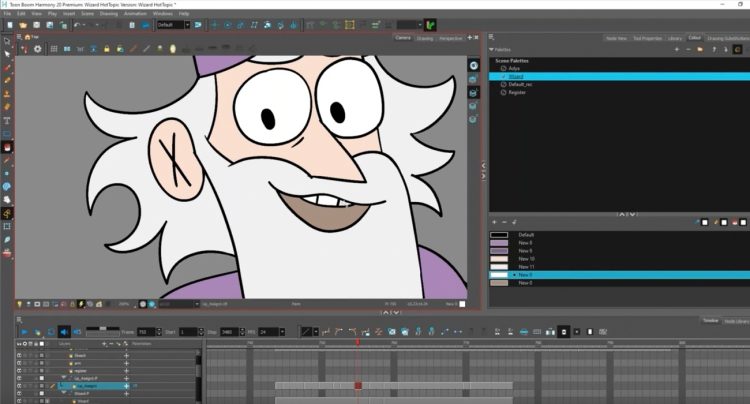Click the gear settings icon in Camera toolbar

[37, 49]
